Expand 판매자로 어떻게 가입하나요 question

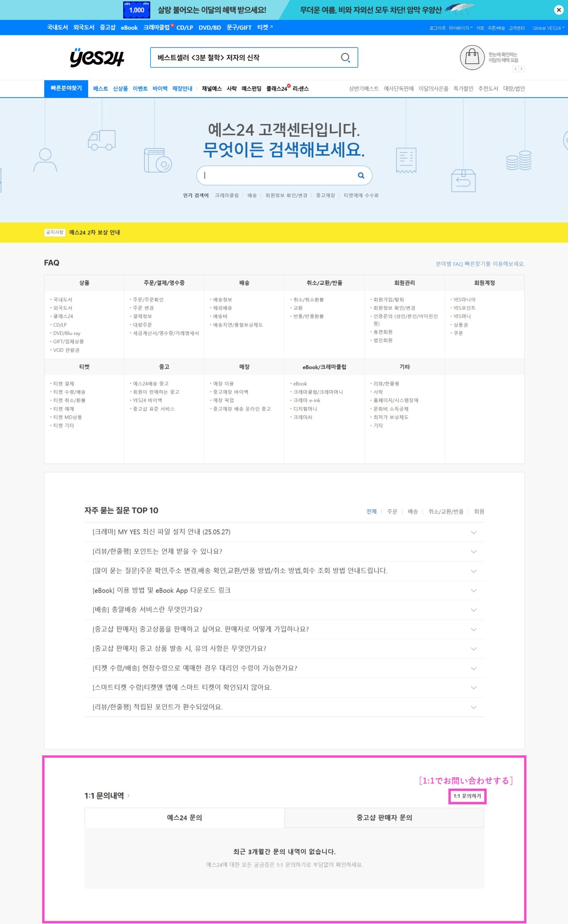284,629
